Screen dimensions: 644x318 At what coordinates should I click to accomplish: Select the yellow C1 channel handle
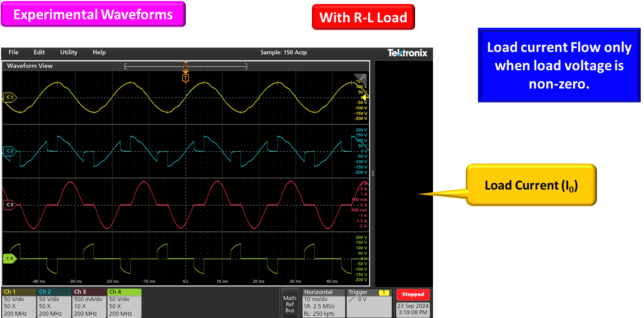click(10, 97)
